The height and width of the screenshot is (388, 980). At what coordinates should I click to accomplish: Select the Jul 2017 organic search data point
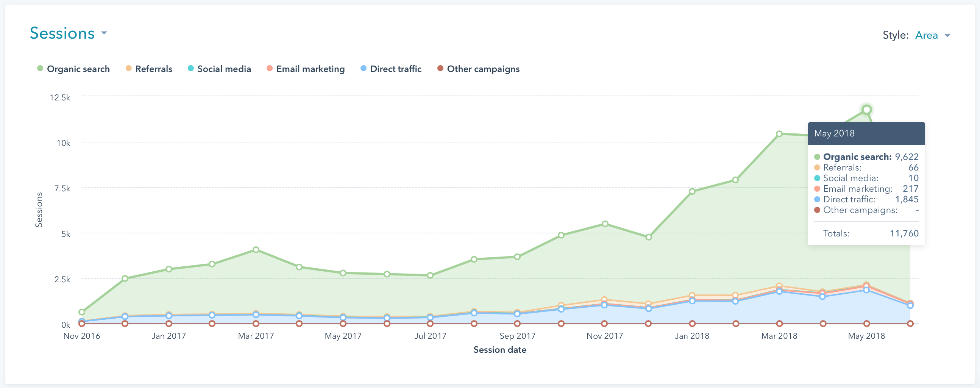point(430,275)
